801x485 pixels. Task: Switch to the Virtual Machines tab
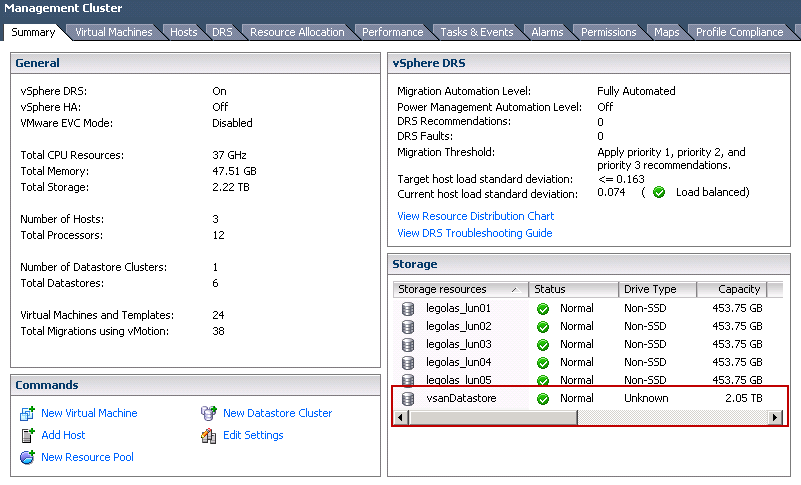coord(114,32)
